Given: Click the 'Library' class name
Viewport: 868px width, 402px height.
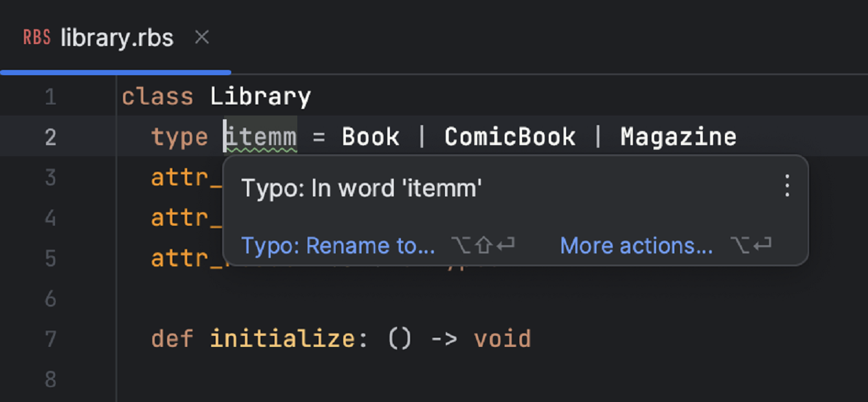Looking at the screenshot, I should (x=260, y=97).
